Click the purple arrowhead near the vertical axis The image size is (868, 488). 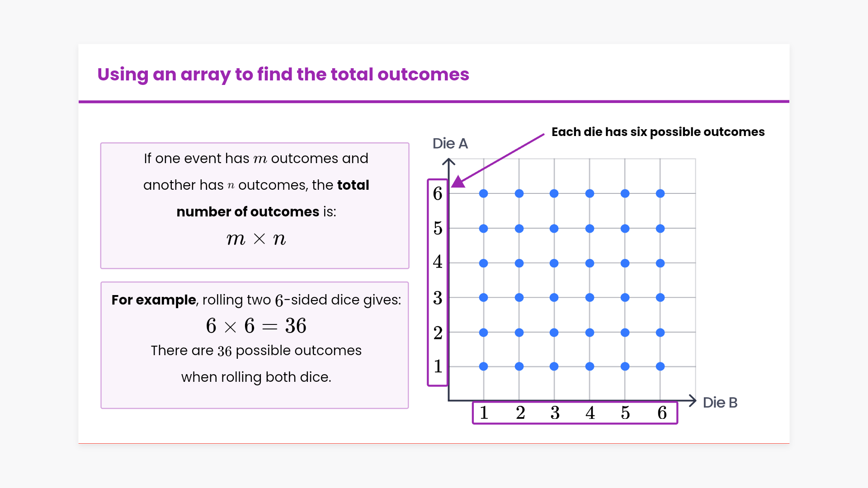pyautogui.click(x=458, y=182)
